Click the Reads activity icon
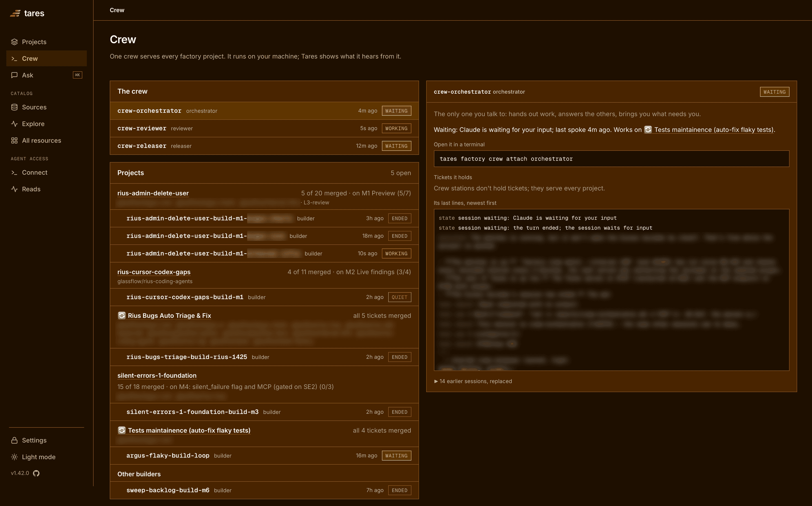The width and height of the screenshot is (812, 506). [x=14, y=189]
